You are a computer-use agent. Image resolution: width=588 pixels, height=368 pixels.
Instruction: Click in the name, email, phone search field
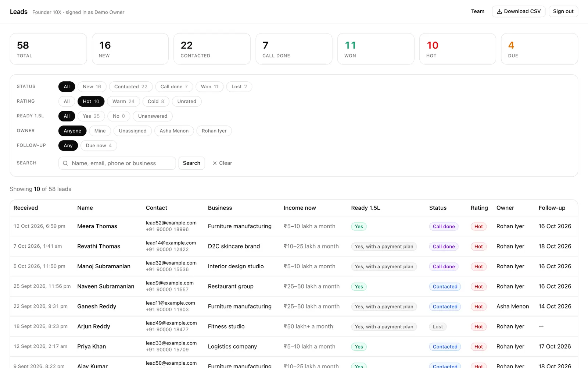tap(117, 163)
